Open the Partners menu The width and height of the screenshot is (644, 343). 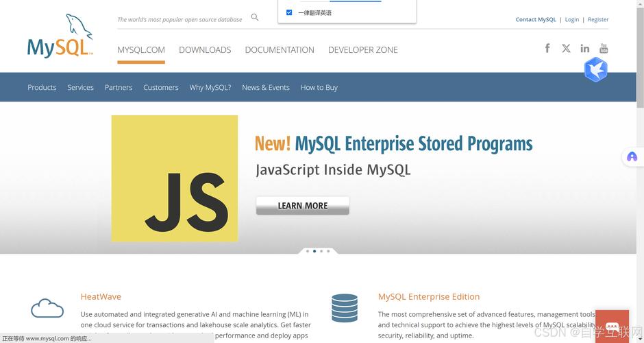tap(119, 87)
